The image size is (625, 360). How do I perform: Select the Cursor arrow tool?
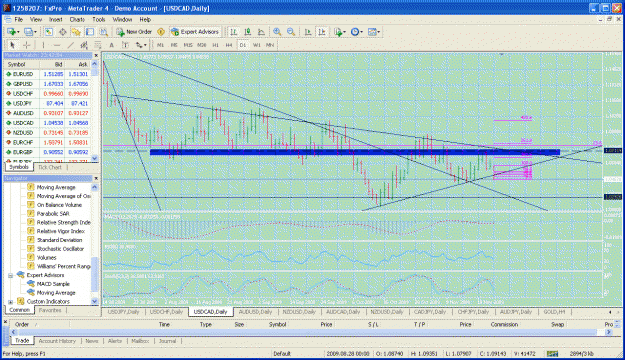[12, 45]
